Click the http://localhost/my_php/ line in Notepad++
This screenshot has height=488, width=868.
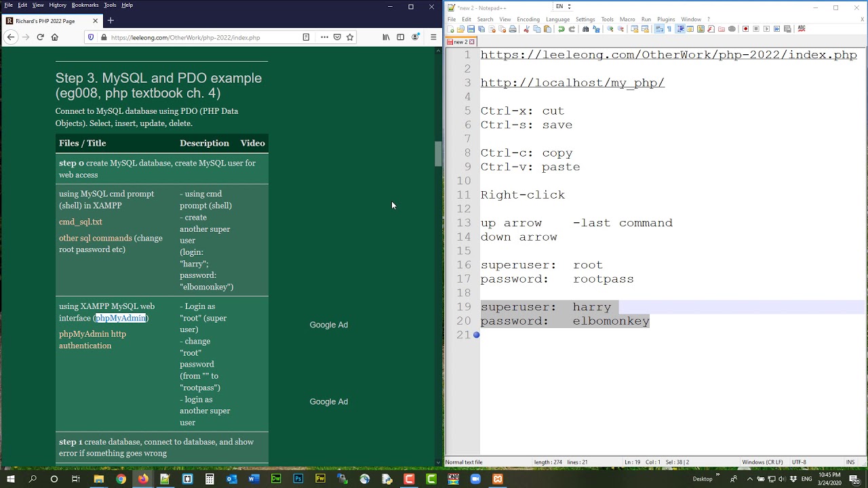pos(572,83)
